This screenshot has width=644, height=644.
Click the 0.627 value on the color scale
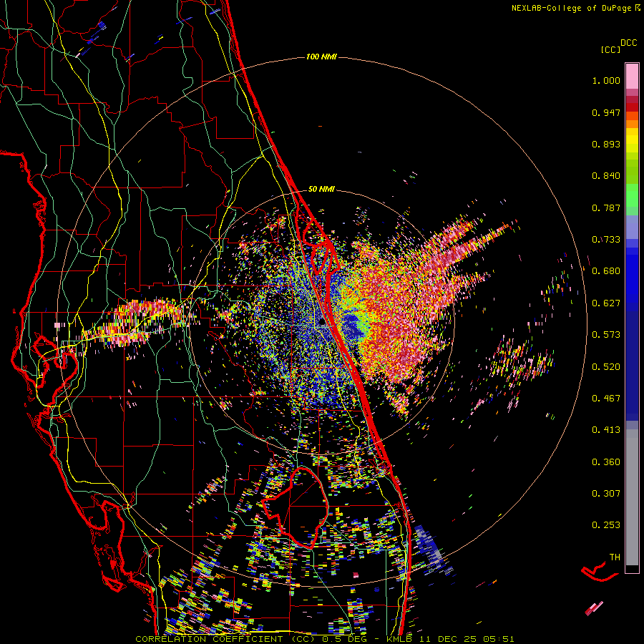[x=606, y=303]
